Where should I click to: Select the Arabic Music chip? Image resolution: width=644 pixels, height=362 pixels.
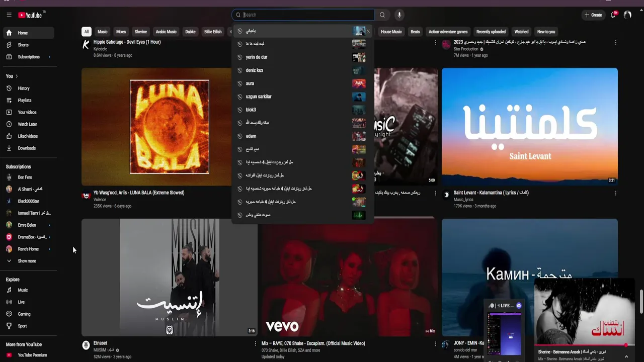166,32
